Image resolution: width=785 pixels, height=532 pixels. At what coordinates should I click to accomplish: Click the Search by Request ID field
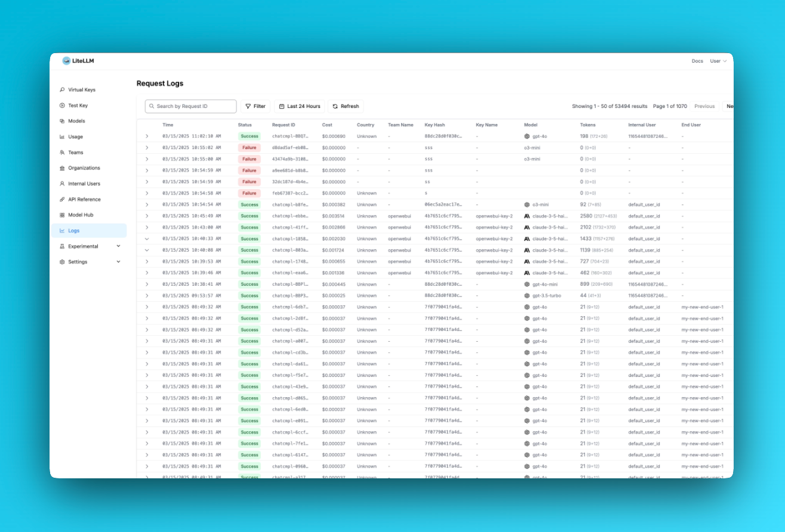[x=190, y=106]
